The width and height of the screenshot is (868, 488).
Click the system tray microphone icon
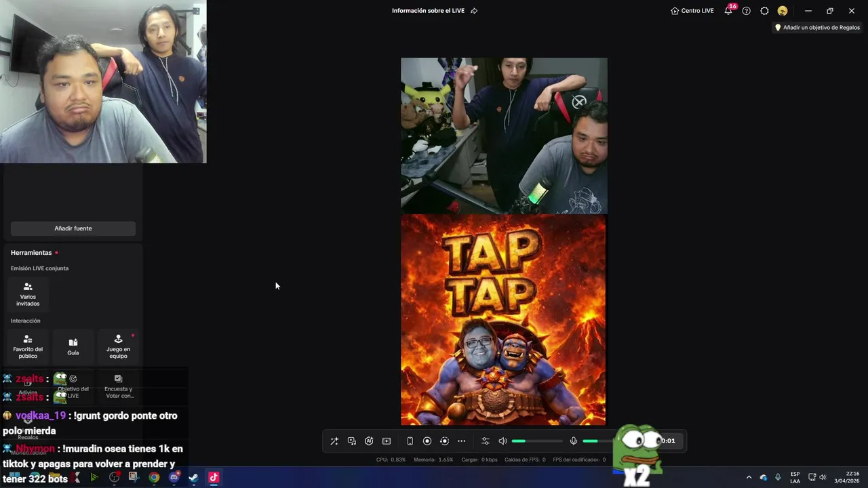(778, 477)
